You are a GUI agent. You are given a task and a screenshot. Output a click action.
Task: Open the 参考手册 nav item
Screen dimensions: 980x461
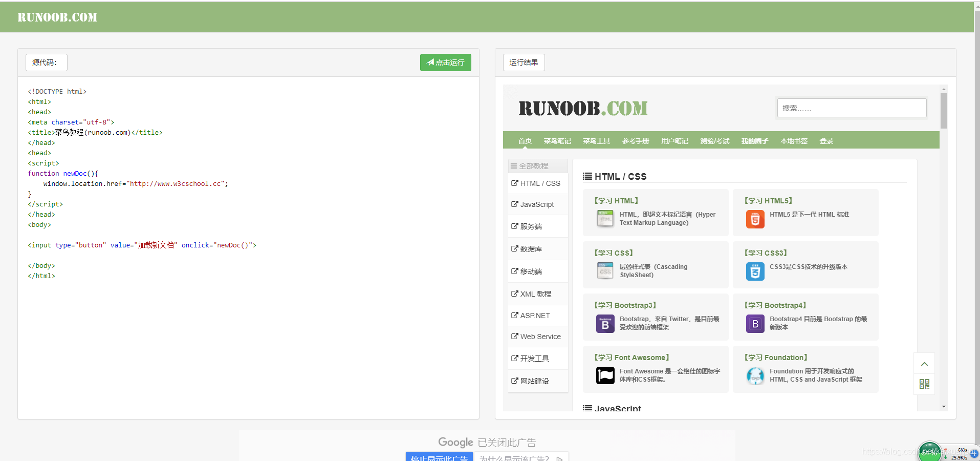tap(636, 141)
